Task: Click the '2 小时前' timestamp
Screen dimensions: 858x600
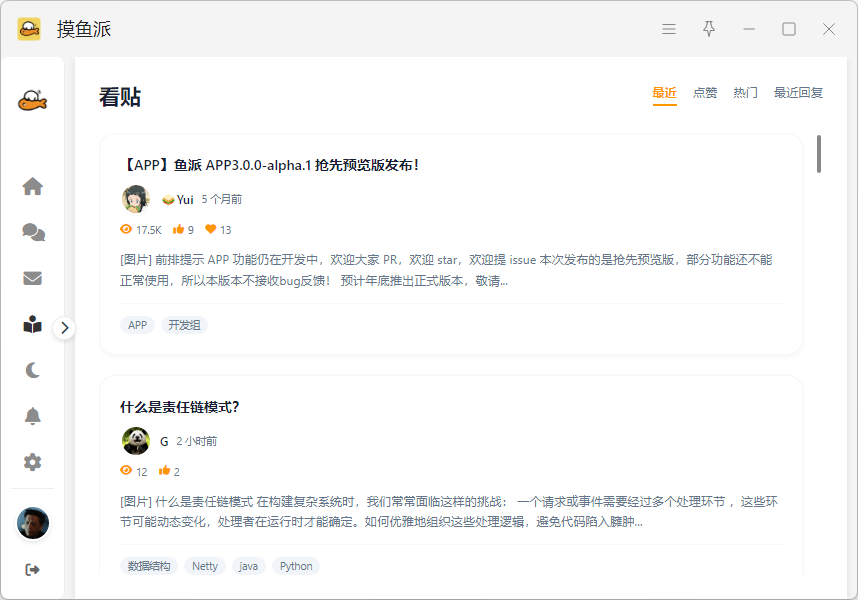Action: pos(196,441)
